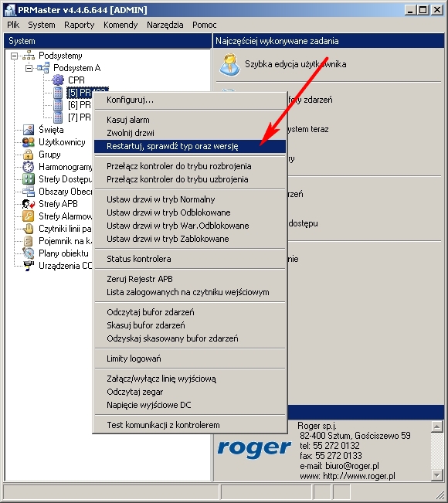Choose Odczytaj bufor zdarzeń
The image size is (448, 503).
190,312
